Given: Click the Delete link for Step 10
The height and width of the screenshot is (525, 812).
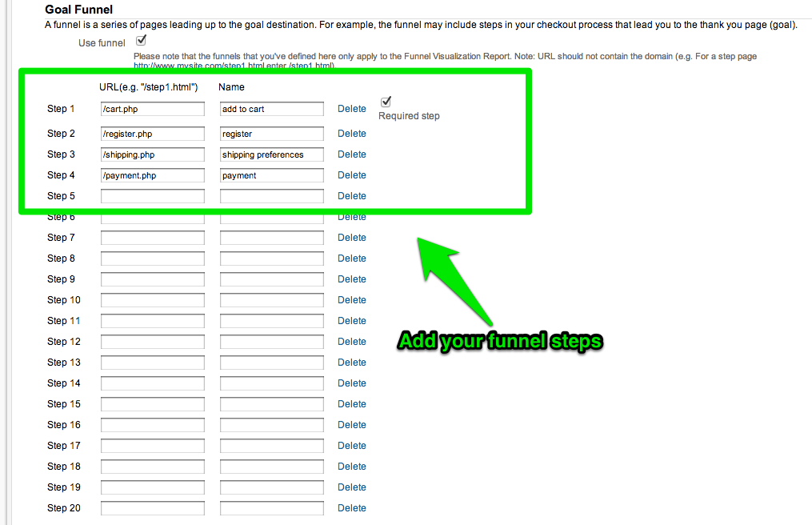Looking at the screenshot, I should pos(351,300).
